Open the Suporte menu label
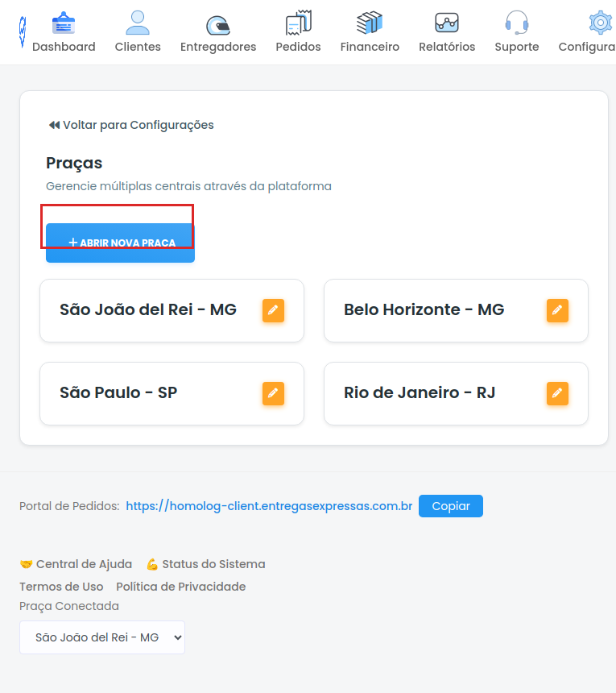This screenshot has height=693, width=616. coord(517,47)
